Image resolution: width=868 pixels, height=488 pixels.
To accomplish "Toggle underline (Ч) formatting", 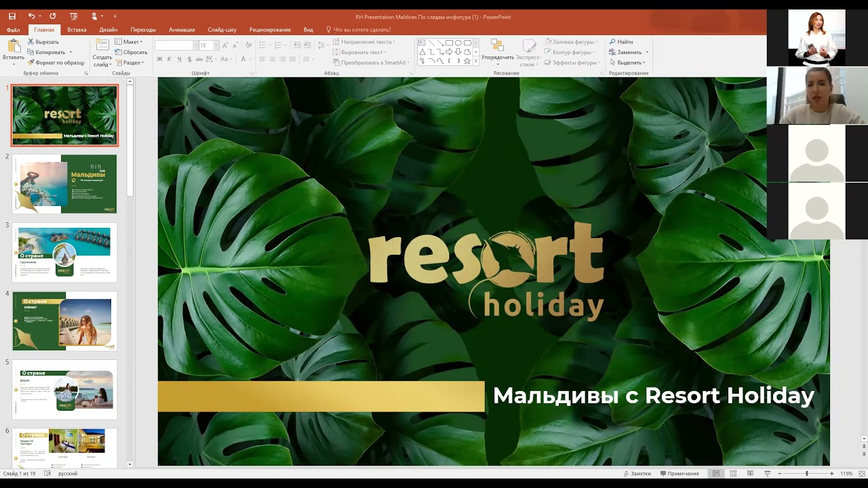I will click(180, 60).
